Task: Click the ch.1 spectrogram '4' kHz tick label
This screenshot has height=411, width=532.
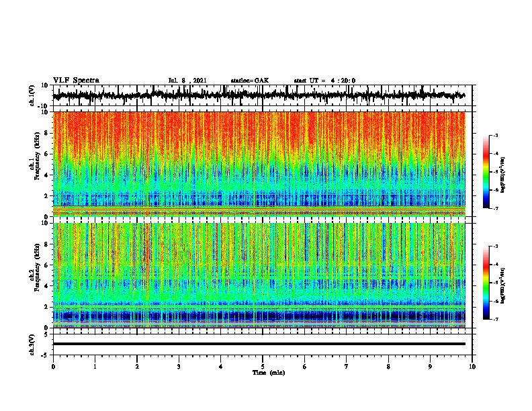Action: tap(47, 175)
